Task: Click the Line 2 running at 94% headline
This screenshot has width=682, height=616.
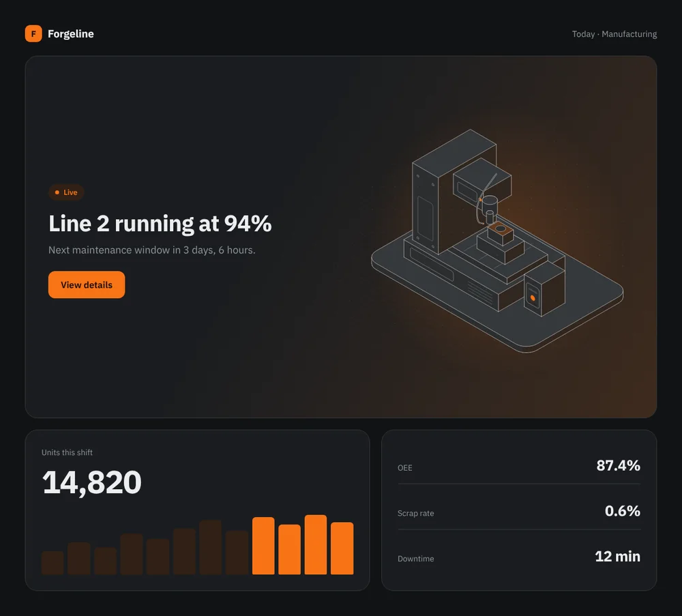Action: click(x=160, y=224)
